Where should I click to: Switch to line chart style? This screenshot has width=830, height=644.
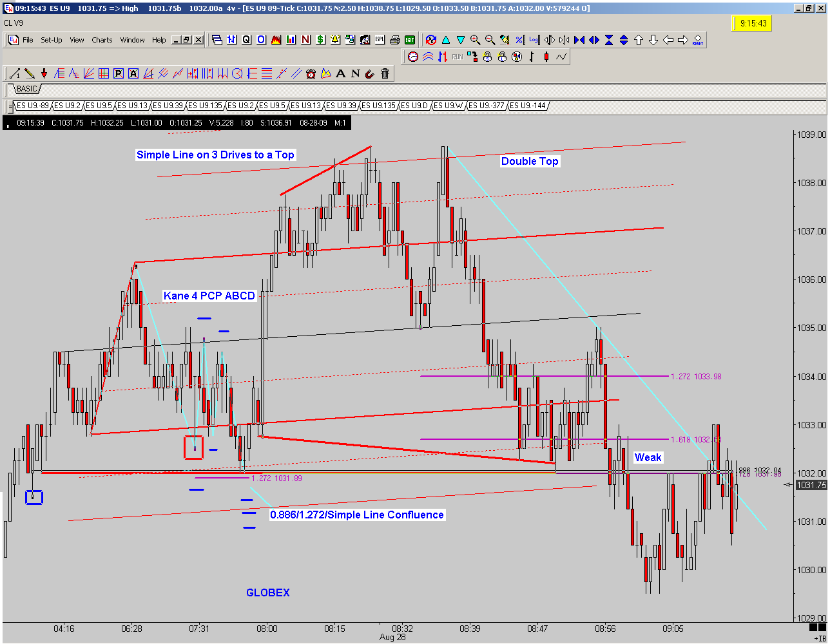pos(561,57)
